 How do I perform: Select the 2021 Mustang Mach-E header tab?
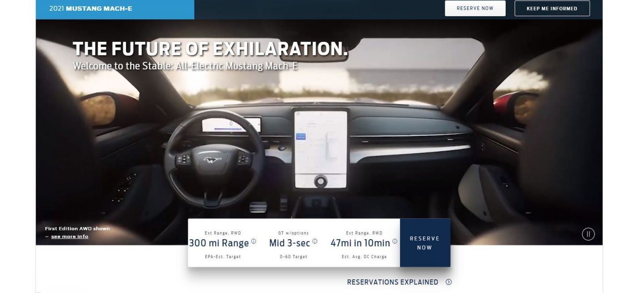(x=115, y=9)
